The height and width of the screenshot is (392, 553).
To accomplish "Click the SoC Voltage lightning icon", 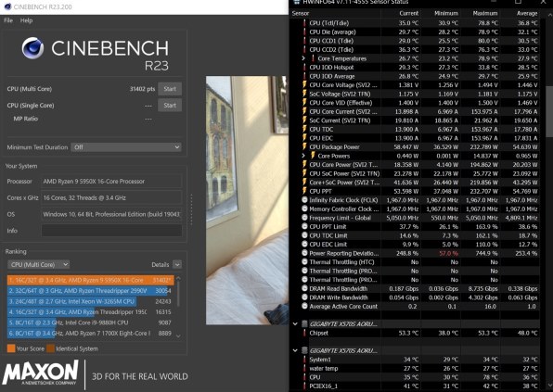I will (304, 94).
